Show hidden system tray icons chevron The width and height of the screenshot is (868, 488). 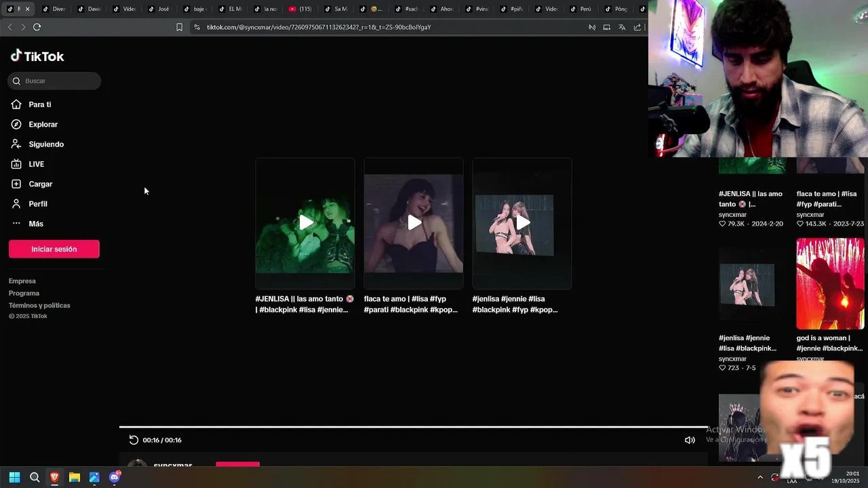(760, 477)
